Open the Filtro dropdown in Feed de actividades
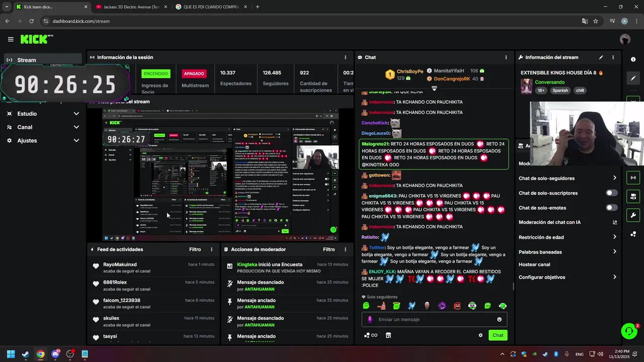 (x=195, y=249)
